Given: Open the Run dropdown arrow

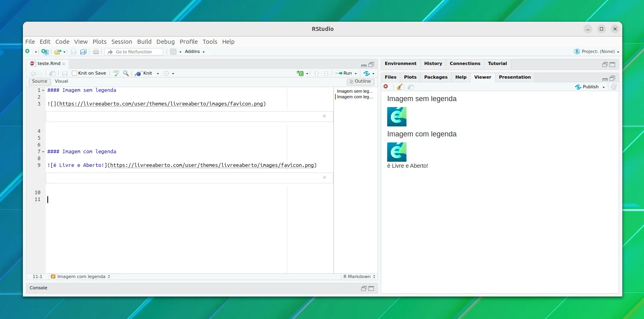Looking at the screenshot, I should pyautogui.click(x=356, y=73).
